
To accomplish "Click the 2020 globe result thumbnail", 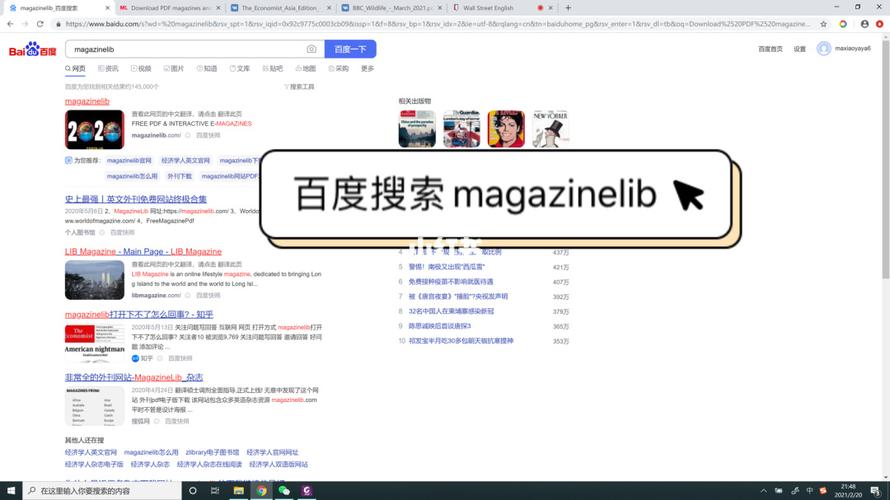I will tap(94, 130).
